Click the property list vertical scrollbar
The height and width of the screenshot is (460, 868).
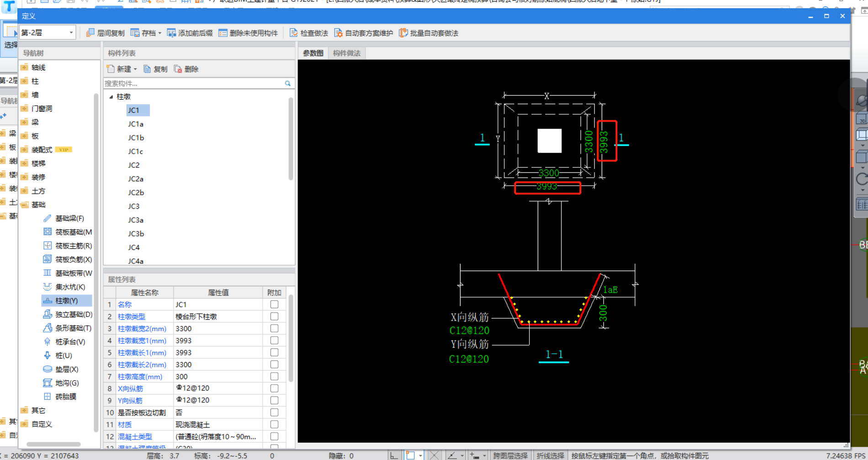point(291,339)
